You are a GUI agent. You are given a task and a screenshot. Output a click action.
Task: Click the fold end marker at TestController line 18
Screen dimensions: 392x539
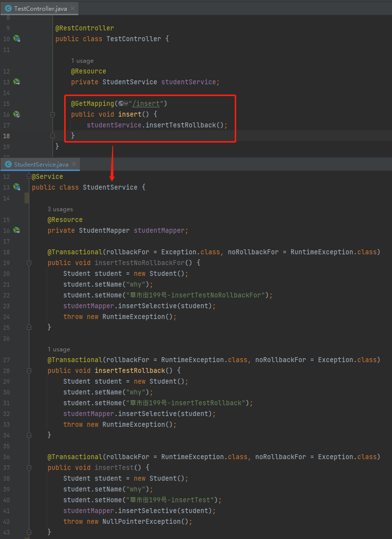click(x=52, y=136)
